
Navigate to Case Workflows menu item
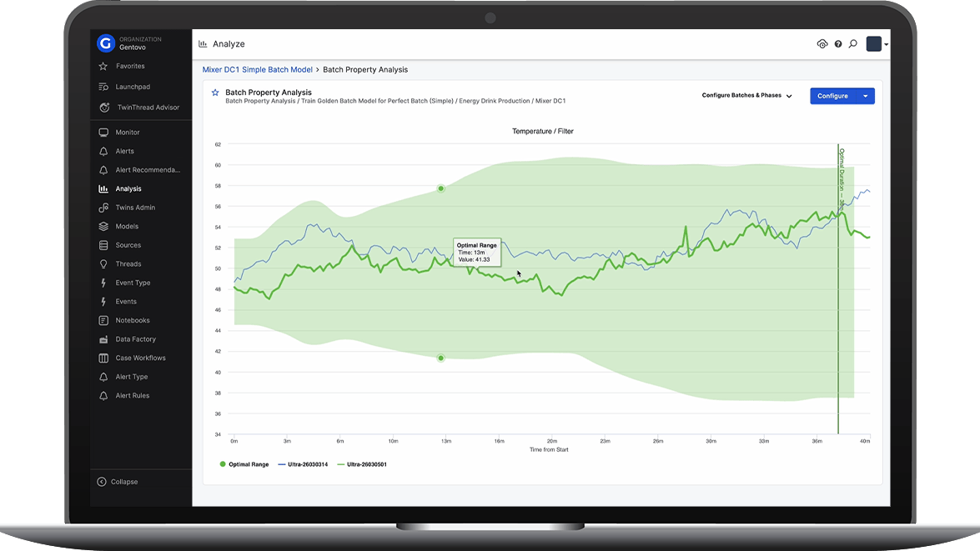[x=140, y=358]
